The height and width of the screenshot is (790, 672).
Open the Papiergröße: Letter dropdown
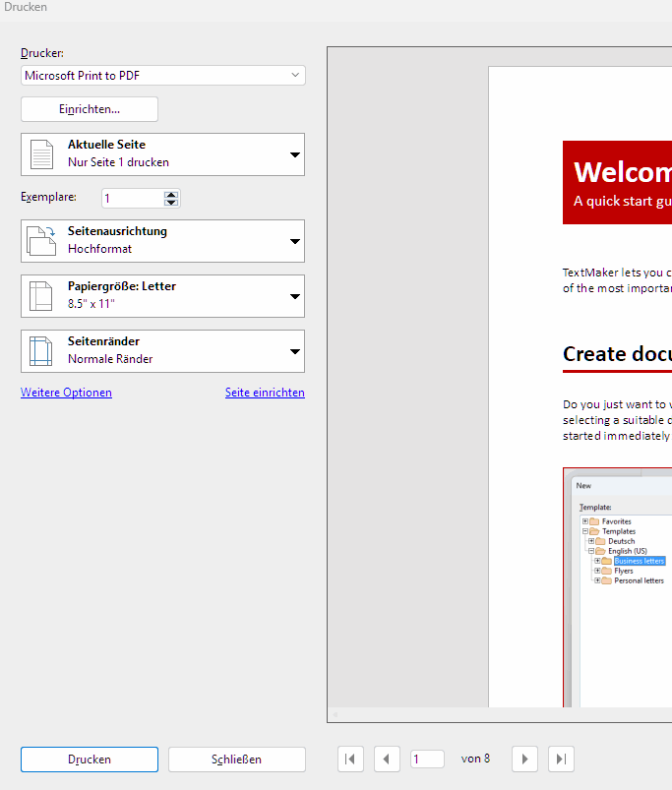point(162,296)
